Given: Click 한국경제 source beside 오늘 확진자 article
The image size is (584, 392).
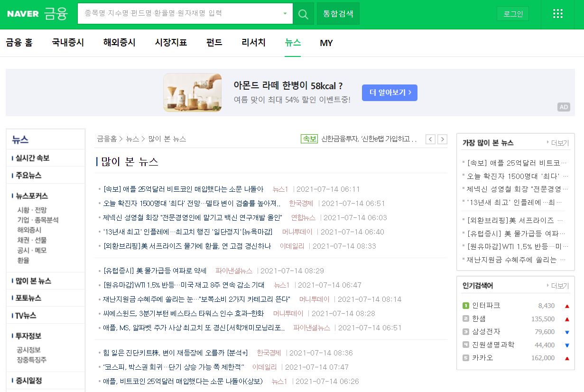Looking at the screenshot, I should click(x=301, y=204).
